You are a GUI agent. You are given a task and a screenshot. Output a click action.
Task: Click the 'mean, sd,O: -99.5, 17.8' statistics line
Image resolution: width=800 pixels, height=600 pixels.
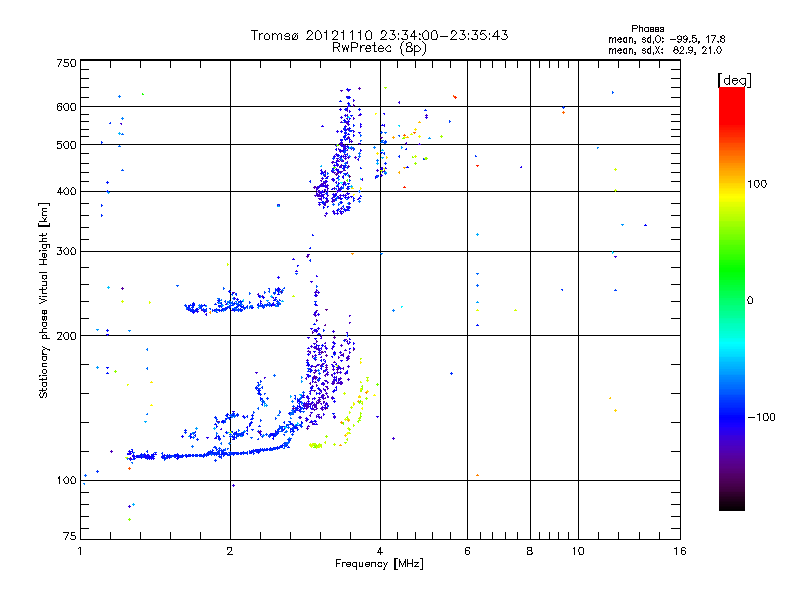click(x=666, y=39)
